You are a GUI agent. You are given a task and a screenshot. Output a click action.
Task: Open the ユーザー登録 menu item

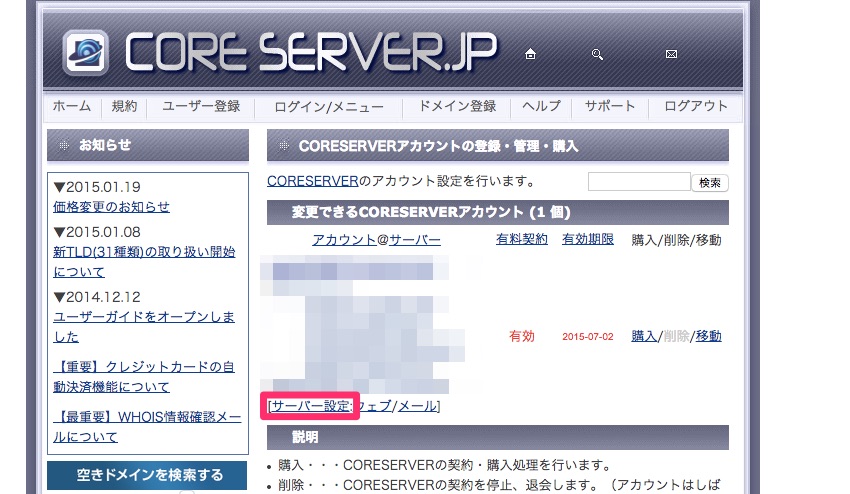click(x=201, y=106)
